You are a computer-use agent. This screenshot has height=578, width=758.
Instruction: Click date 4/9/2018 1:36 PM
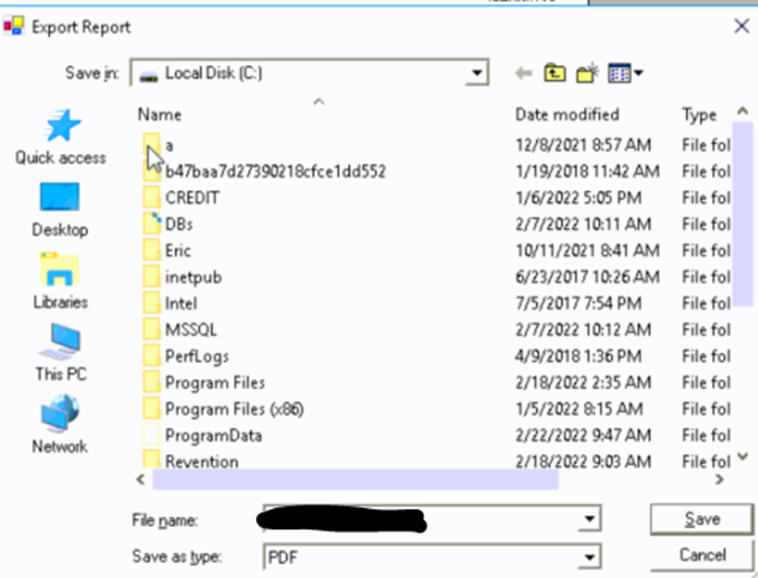pyautogui.click(x=579, y=356)
